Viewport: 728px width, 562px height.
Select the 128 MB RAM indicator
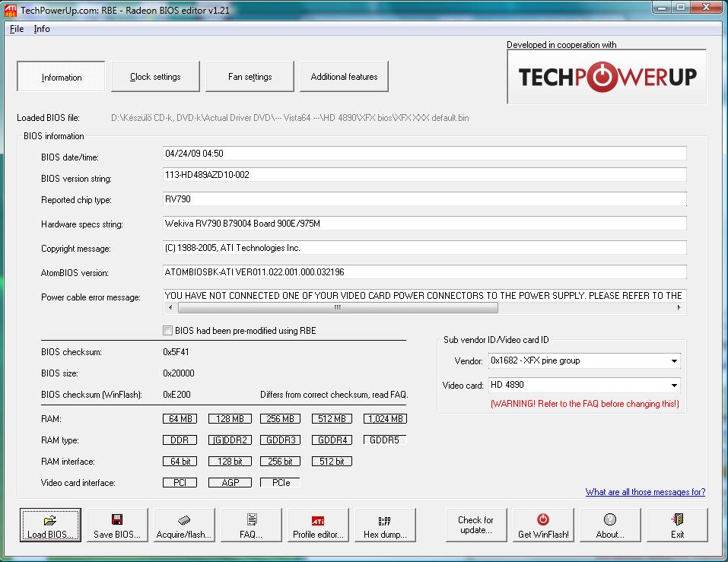(230, 418)
